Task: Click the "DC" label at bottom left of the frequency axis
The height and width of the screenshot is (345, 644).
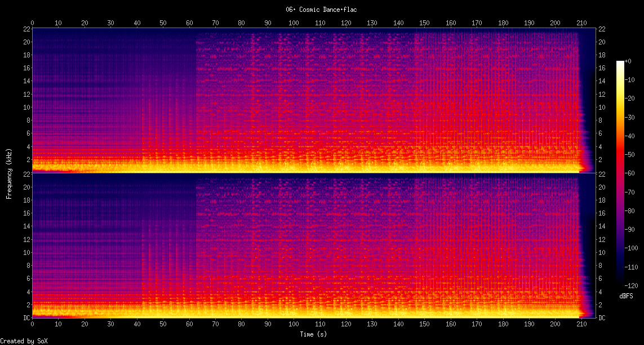Action: pyautogui.click(x=25, y=318)
